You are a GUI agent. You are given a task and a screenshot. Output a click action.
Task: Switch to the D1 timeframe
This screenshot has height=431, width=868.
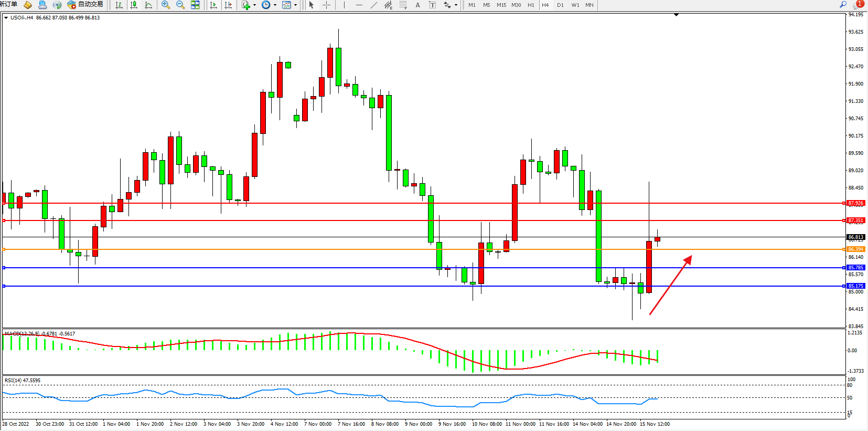point(560,5)
